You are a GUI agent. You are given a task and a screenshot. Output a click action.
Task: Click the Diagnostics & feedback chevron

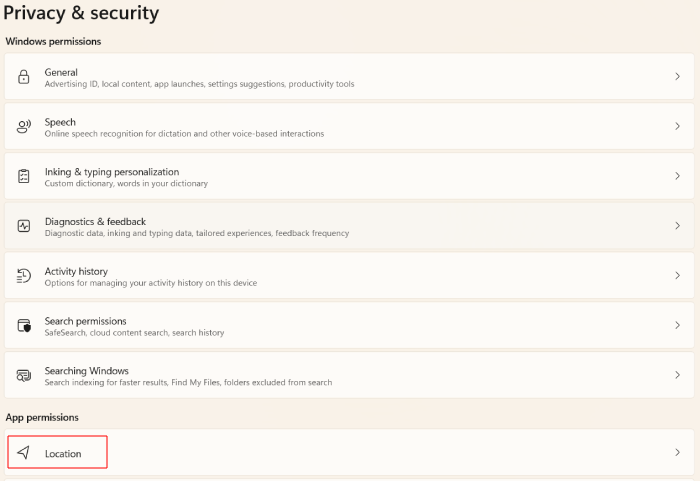click(x=677, y=226)
